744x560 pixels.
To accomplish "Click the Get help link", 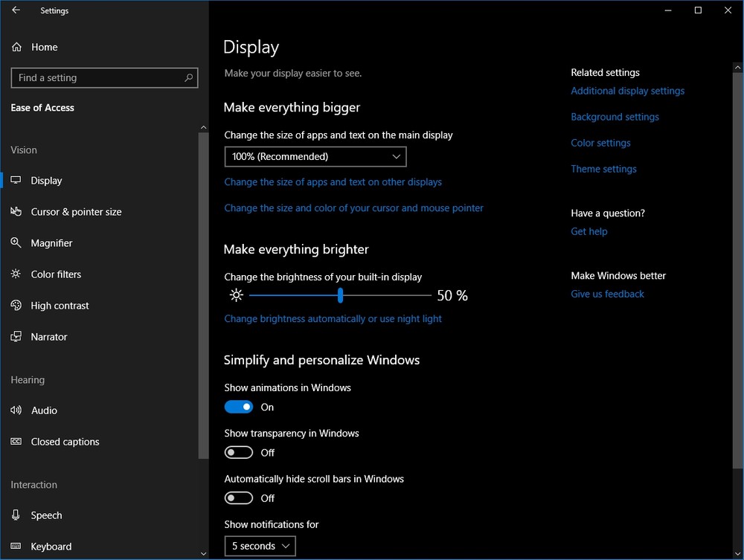I will (589, 231).
